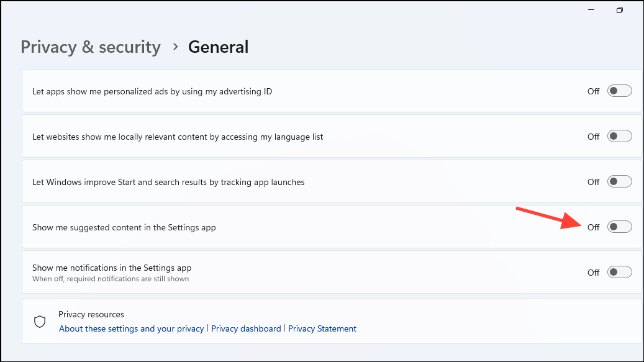Click the Privacy resources card
The image size is (644, 362).
click(x=311, y=322)
